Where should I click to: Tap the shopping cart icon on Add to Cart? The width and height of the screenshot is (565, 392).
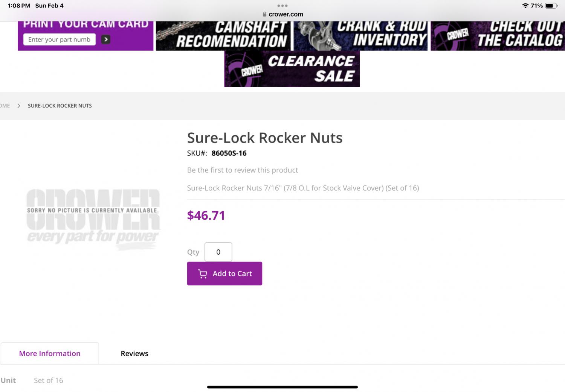tap(203, 274)
